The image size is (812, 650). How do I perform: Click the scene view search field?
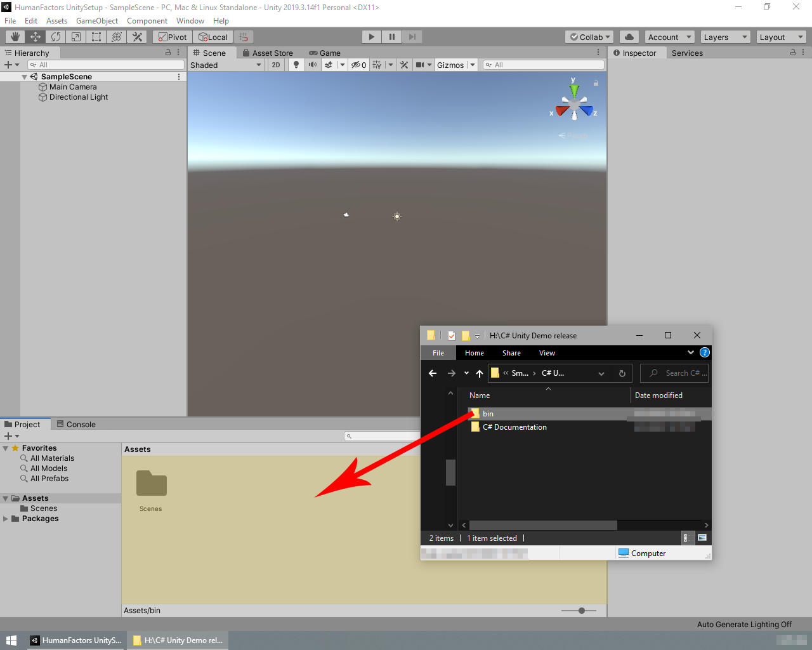(544, 65)
